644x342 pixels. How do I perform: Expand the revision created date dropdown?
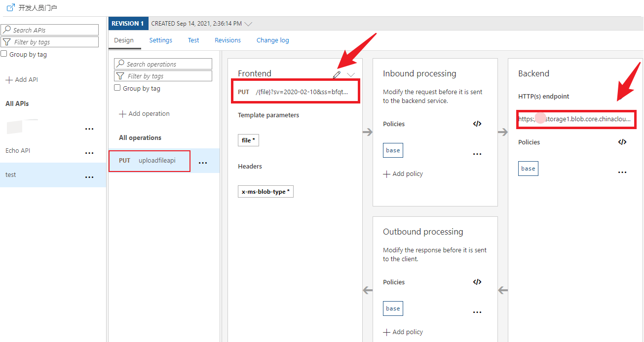click(x=248, y=24)
